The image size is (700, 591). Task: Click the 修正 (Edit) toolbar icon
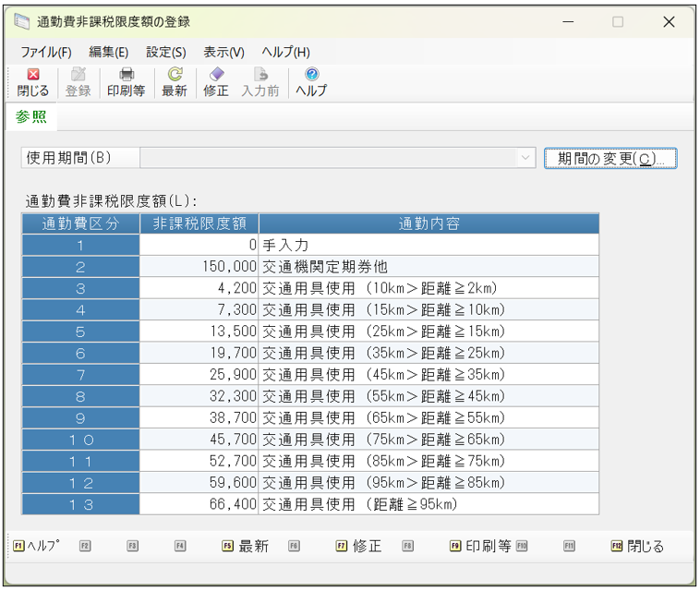pos(215,82)
